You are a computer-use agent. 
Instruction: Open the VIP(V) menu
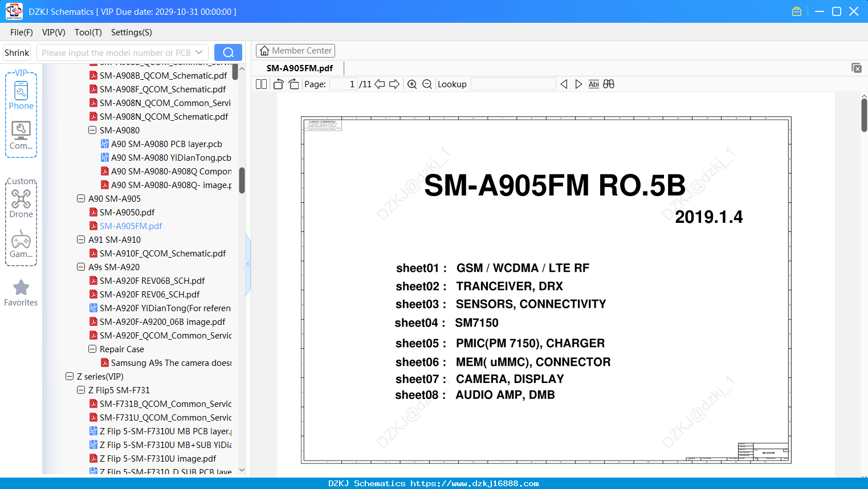click(54, 32)
